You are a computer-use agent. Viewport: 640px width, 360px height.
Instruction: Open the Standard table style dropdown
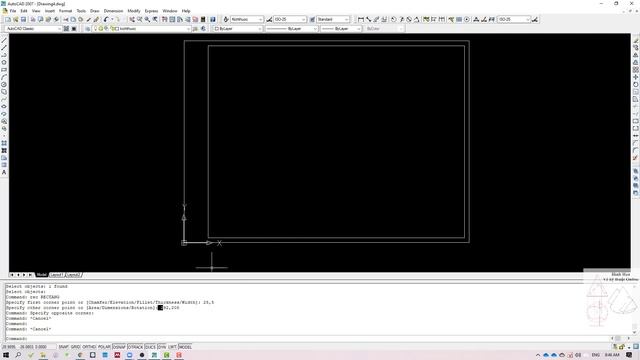tap(333, 19)
